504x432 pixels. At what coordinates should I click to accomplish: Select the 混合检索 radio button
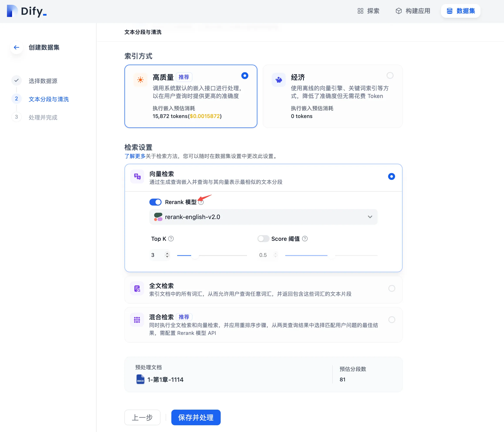click(392, 320)
